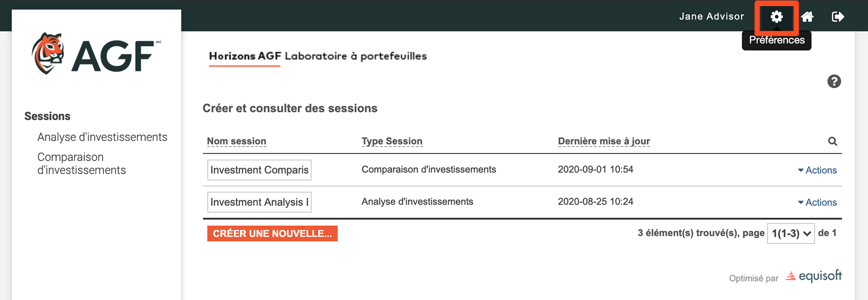Open the page selector 1(1-3) dropdown

tap(790, 234)
